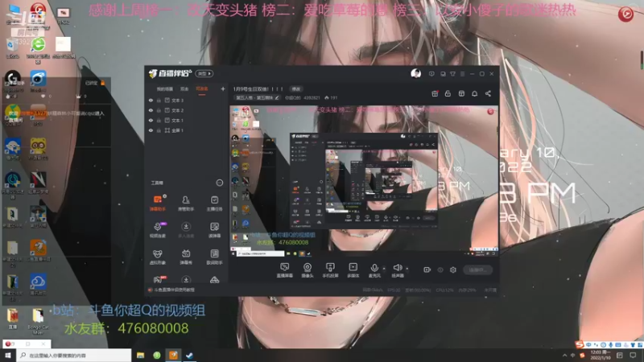Lock the 文本 2 layer

159,110
